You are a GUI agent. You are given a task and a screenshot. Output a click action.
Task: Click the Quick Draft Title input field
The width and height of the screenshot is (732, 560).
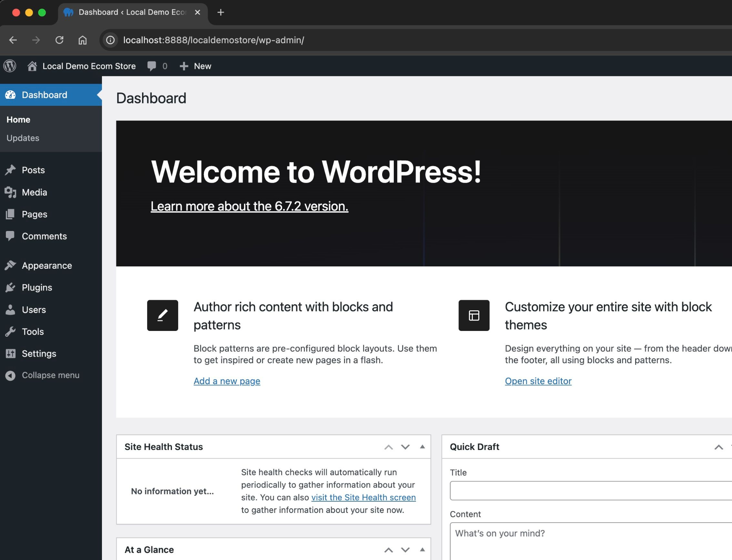pos(591,491)
